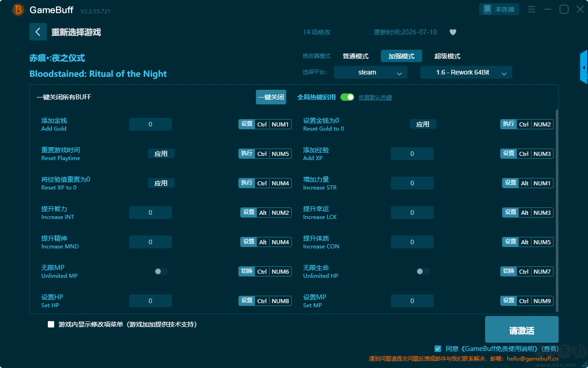Click 设置 hotkey button for Increase LCK
Screen dimensions: 588x368
click(510, 213)
